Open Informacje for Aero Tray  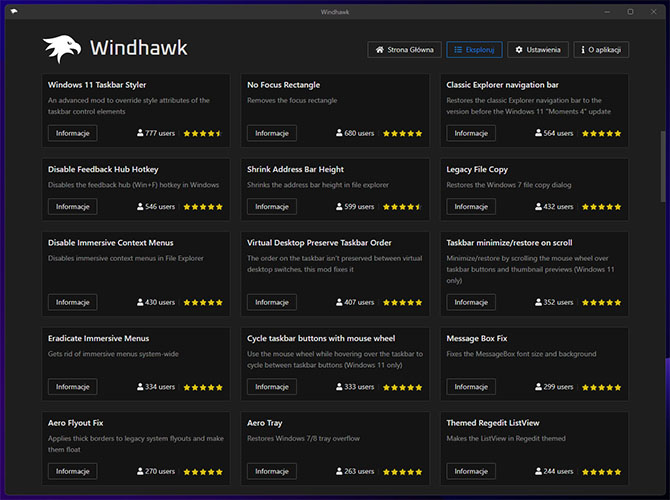pos(272,471)
